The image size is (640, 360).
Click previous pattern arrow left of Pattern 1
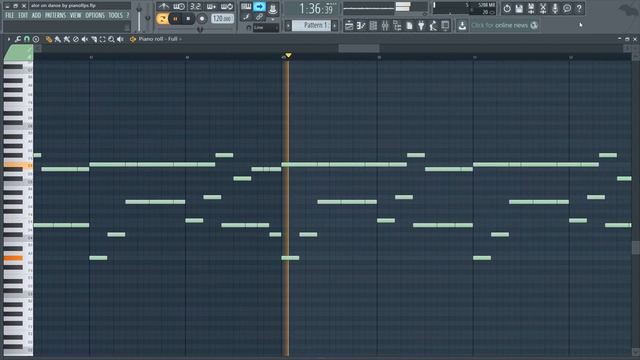tap(288, 26)
